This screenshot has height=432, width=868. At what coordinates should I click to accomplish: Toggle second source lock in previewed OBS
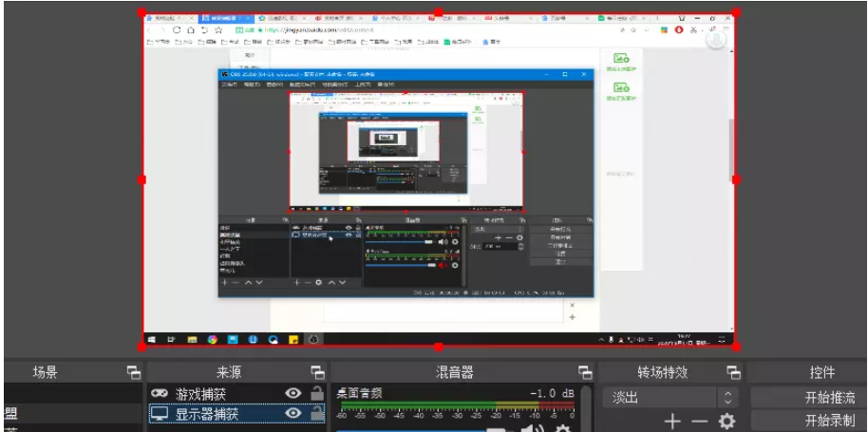(x=358, y=235)
